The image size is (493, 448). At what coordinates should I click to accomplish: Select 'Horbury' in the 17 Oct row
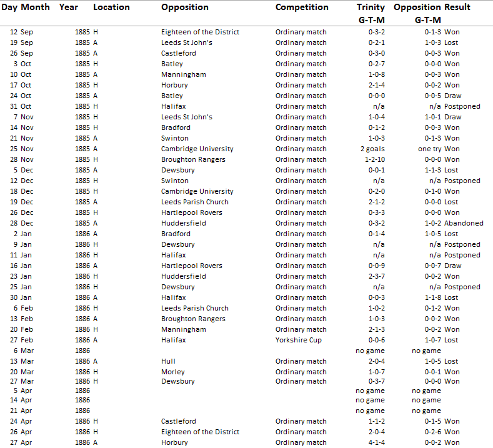174,85
